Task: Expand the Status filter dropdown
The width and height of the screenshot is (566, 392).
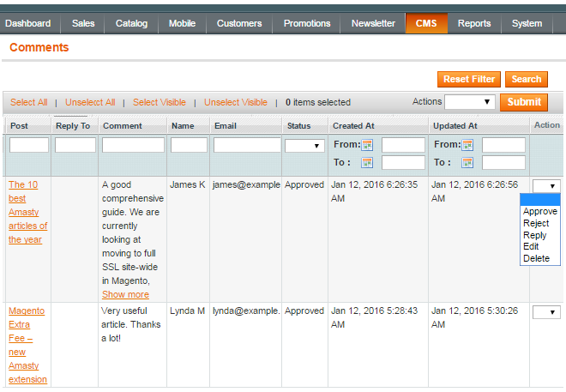Action: click(305, 146)
